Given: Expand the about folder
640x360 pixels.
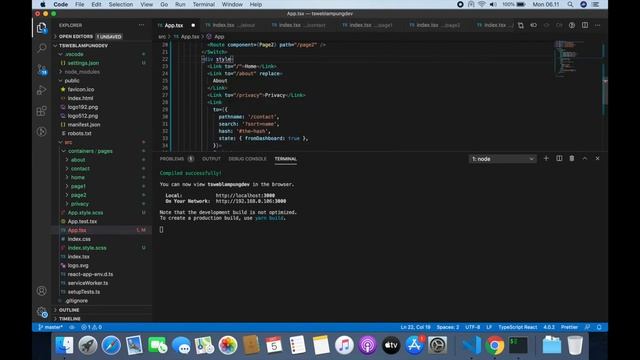Looking at the screenshot, I should (78, 160).
